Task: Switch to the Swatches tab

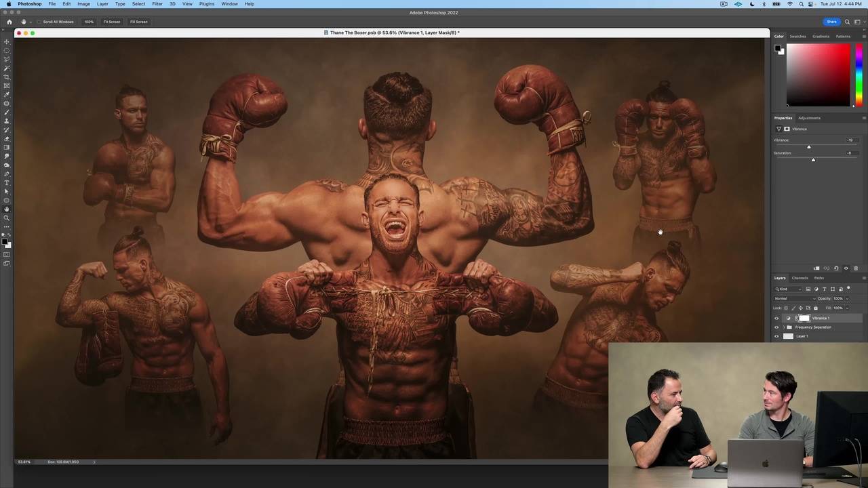Action: 797,37
